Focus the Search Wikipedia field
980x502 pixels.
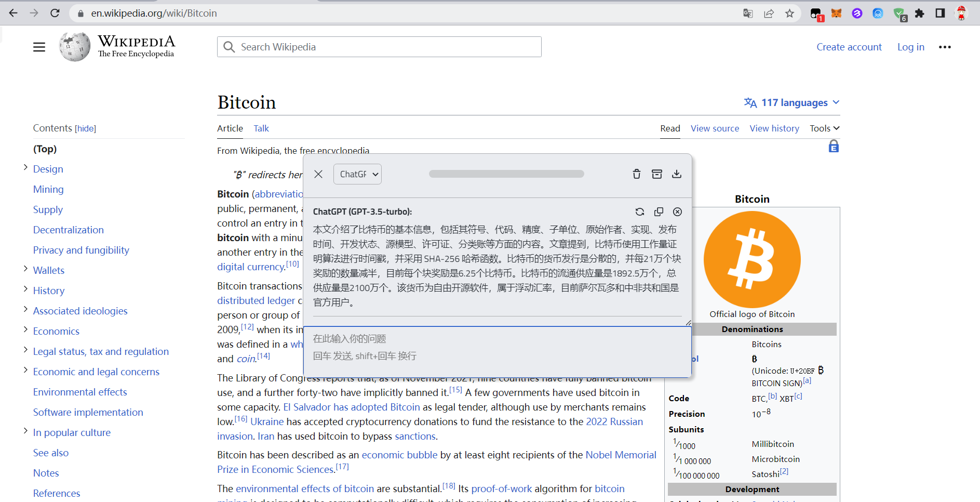tap(379, 47)
